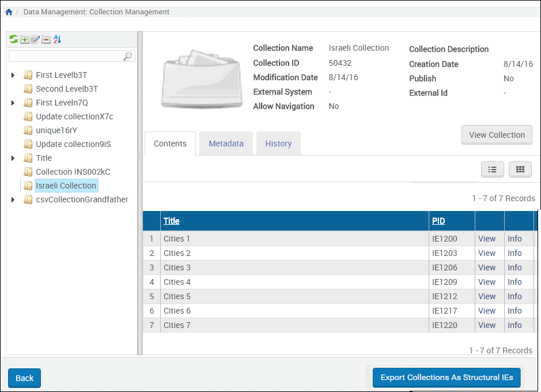Click the remove collection folder icon

click(x=46, y=39)
